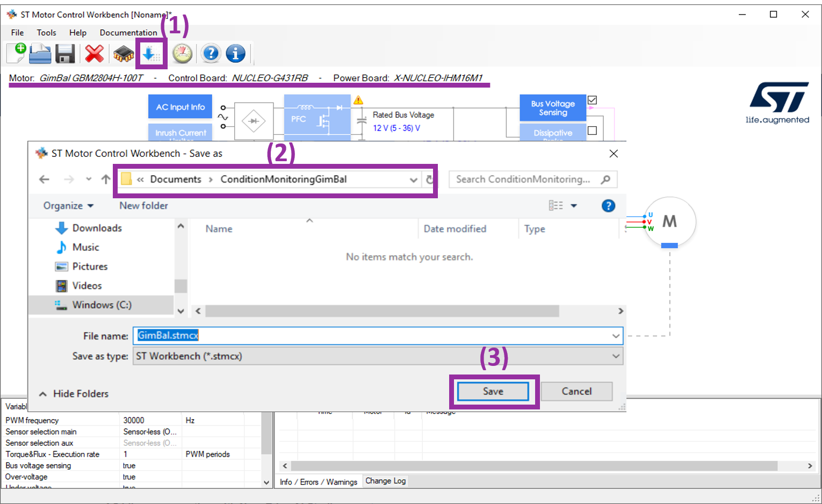Open the Tools menu

coord(46,33)
